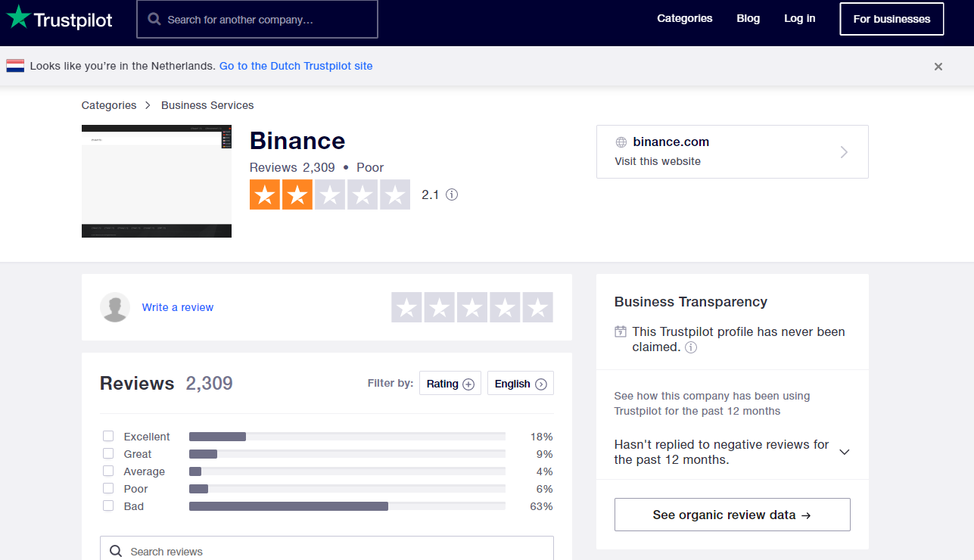Follow Go to the Dutch Trustpilot site link
Screen dimensions: 974x560
[296, 66]
